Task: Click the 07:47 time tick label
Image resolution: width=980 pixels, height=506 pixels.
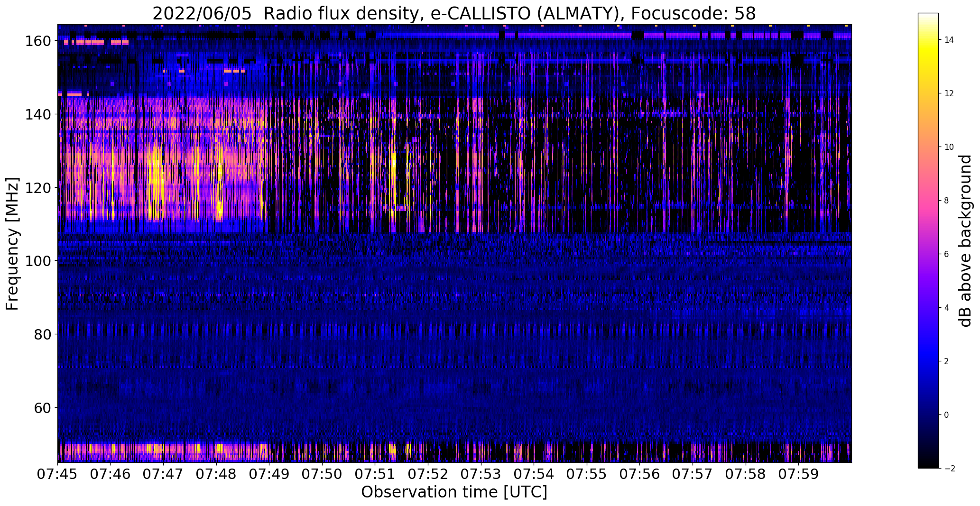Action: 164,474
